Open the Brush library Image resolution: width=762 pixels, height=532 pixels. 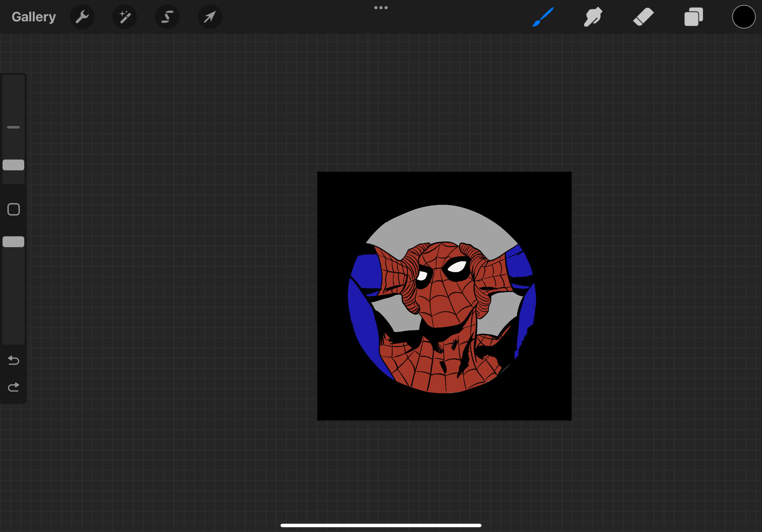[x=543, y=17]
